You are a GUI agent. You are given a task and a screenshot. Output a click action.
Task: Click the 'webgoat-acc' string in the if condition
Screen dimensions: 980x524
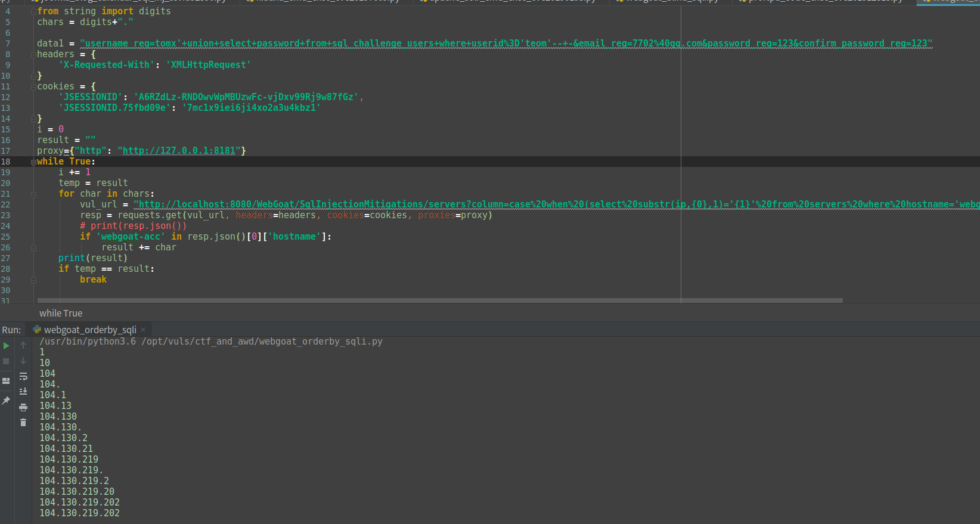click(131, 237)
